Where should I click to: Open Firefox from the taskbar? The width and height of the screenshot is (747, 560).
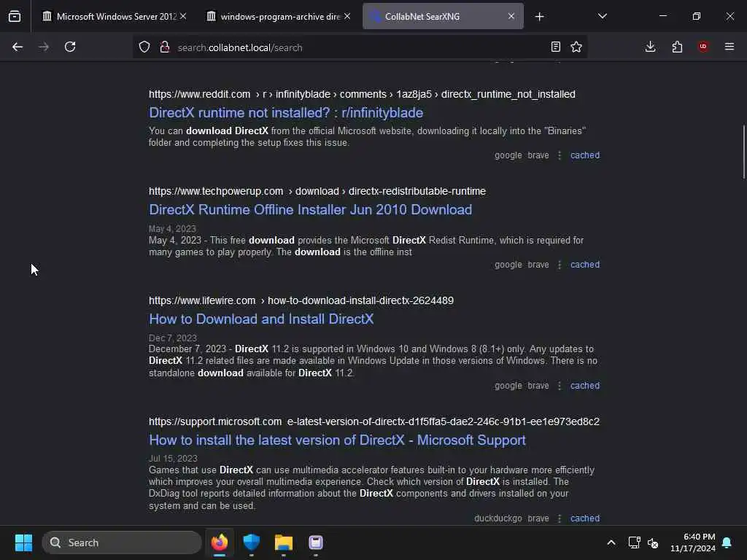220,542
